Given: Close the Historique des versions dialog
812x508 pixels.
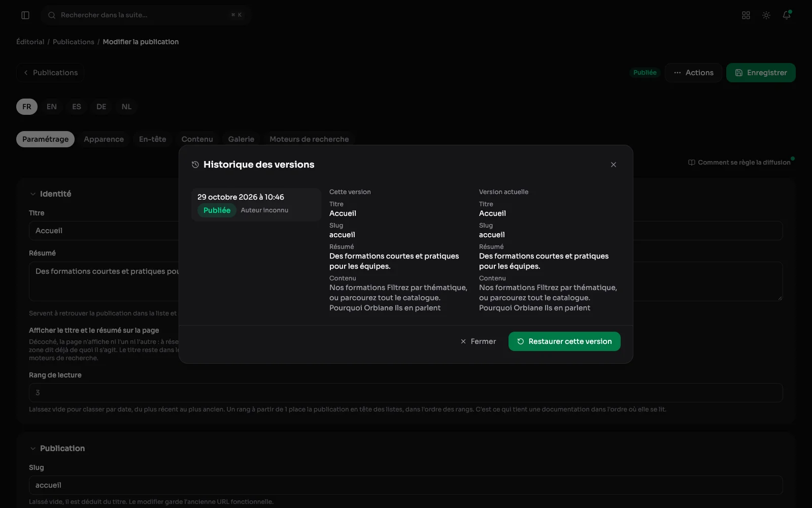Looking at the screenshot, I should coord(614,165).
